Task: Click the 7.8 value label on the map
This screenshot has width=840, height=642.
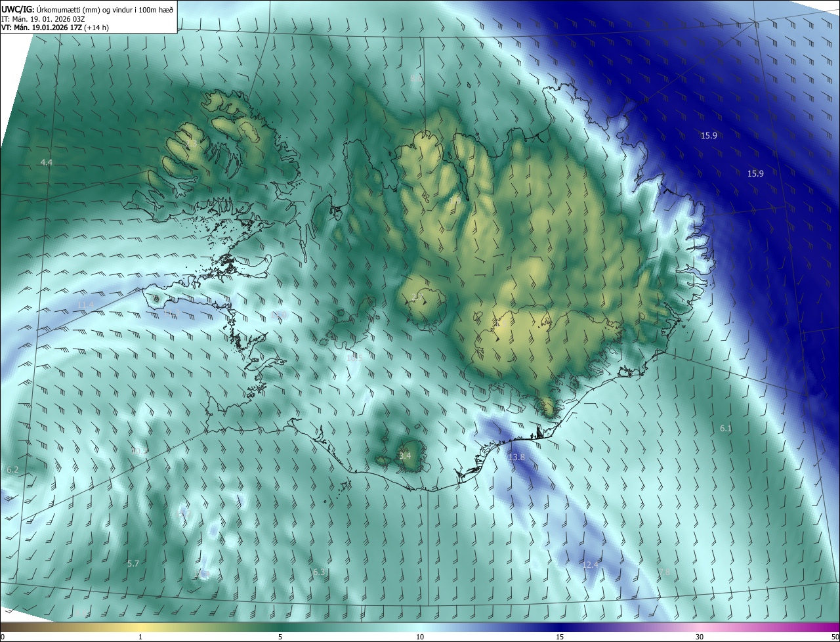Action: click(x=664, y=572)
